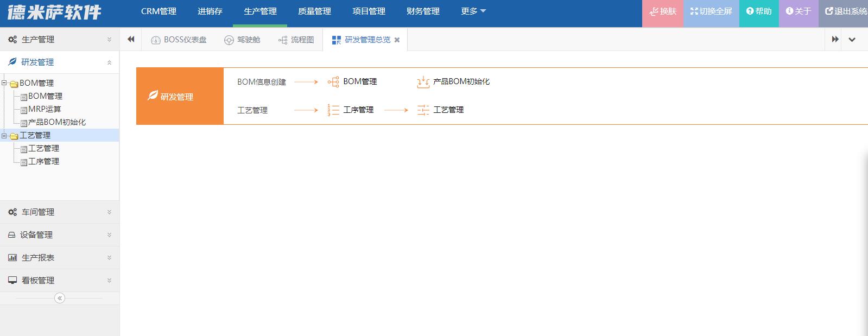The height and width of the screenshot is (336, 868).
Task: Open the 更多 dropdown menu
Action: tap(473, 11)
